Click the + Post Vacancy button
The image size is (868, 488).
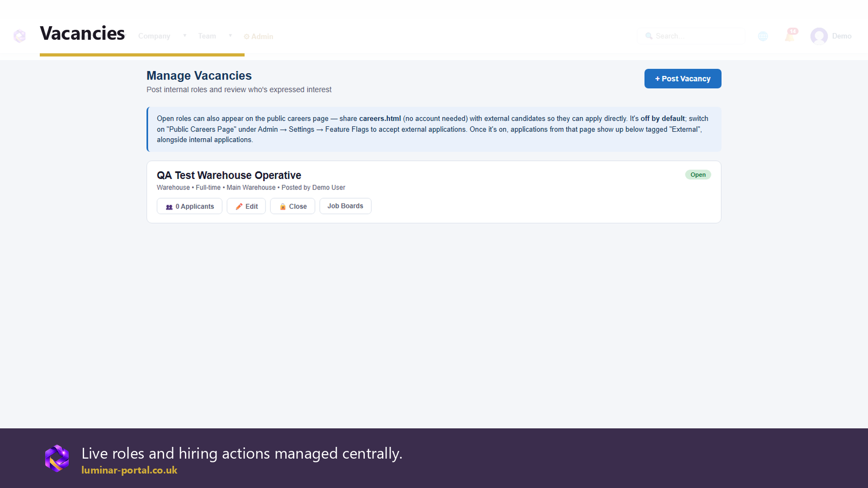tap(683, 79)
